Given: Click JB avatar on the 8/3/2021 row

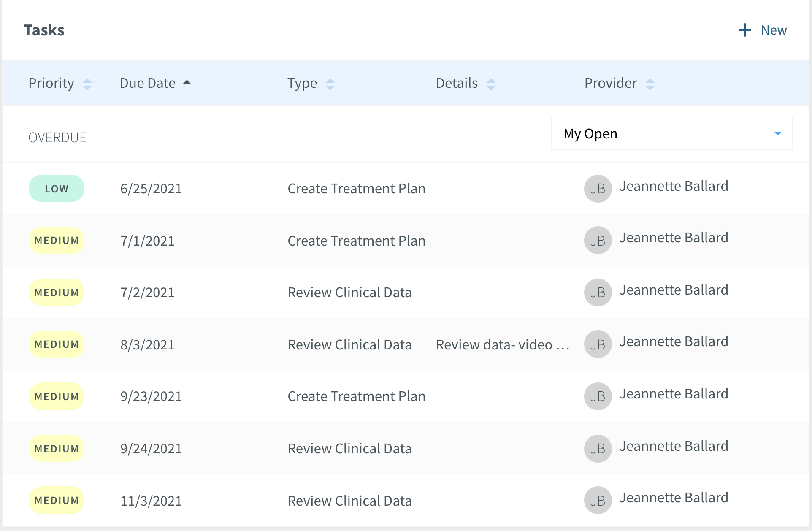Looking at the screenshot, I should click(598, 344).
